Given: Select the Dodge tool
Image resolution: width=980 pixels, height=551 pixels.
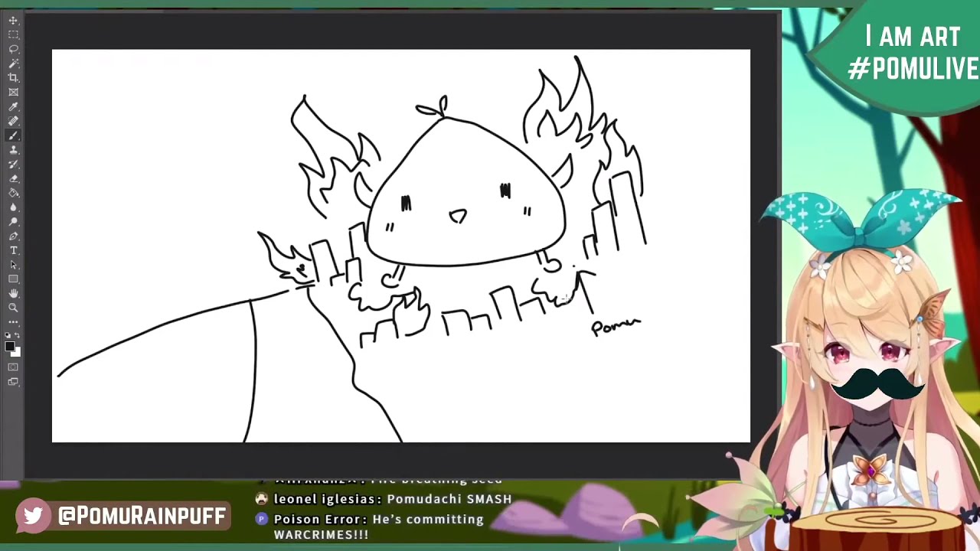Looking at the screenshot, I should point(14,222).
